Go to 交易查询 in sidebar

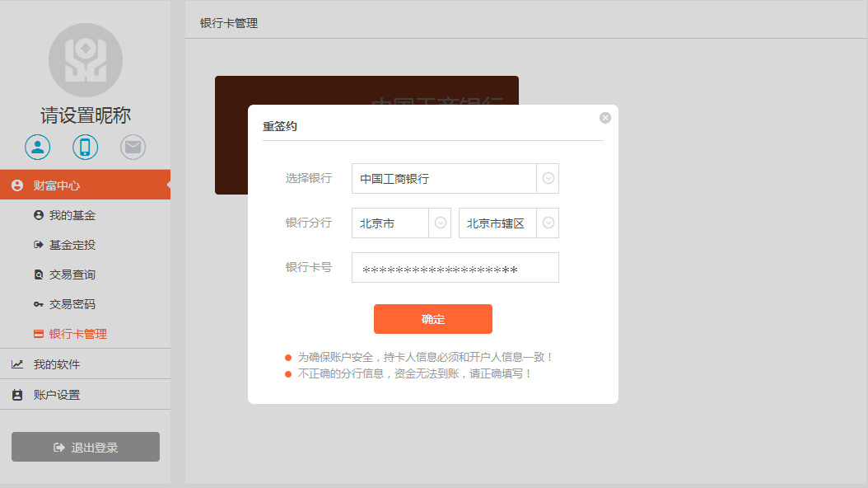(72, 274)
